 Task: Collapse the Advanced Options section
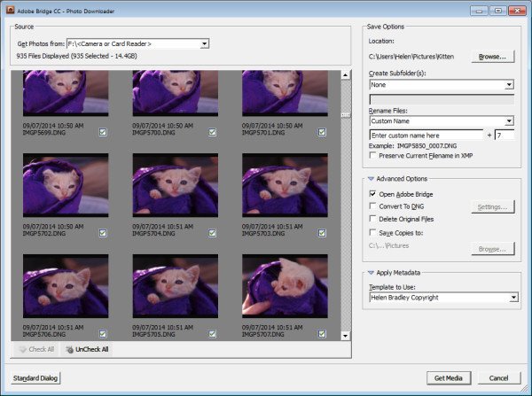pos(371,179)
